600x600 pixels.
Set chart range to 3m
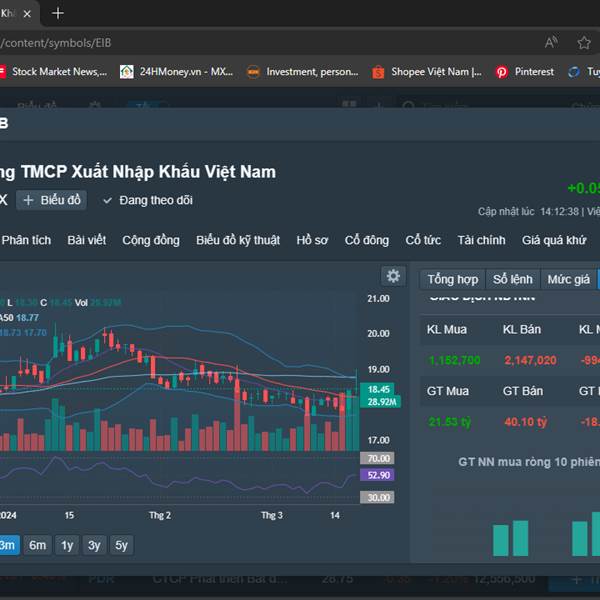pos(8,545)
